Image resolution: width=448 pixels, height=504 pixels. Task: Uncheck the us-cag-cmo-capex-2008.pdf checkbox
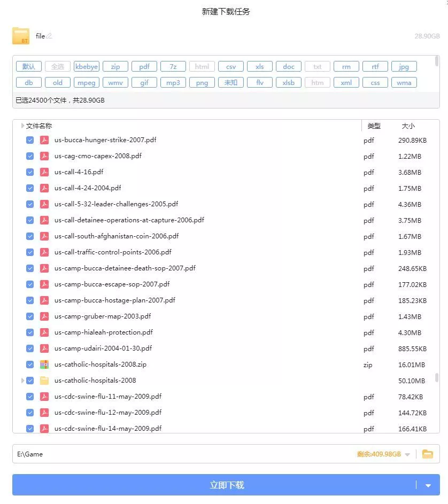[x=30, y=156]
